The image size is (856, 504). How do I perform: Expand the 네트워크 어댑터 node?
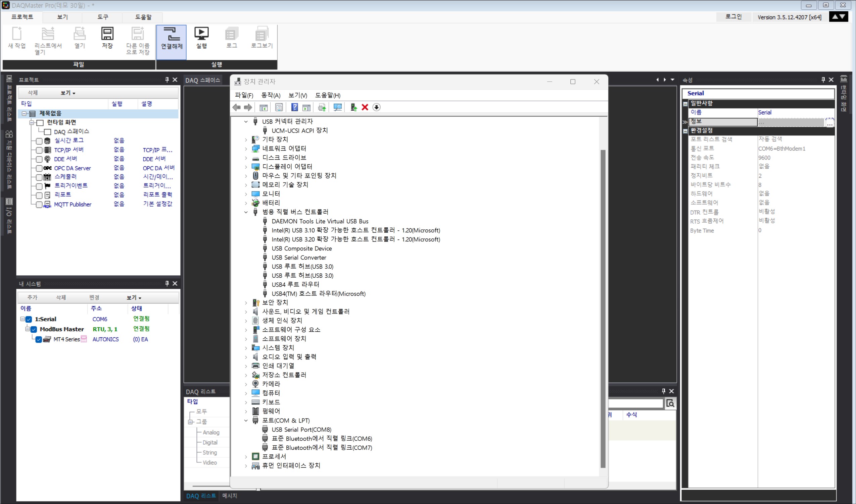(x=246, y=149)
